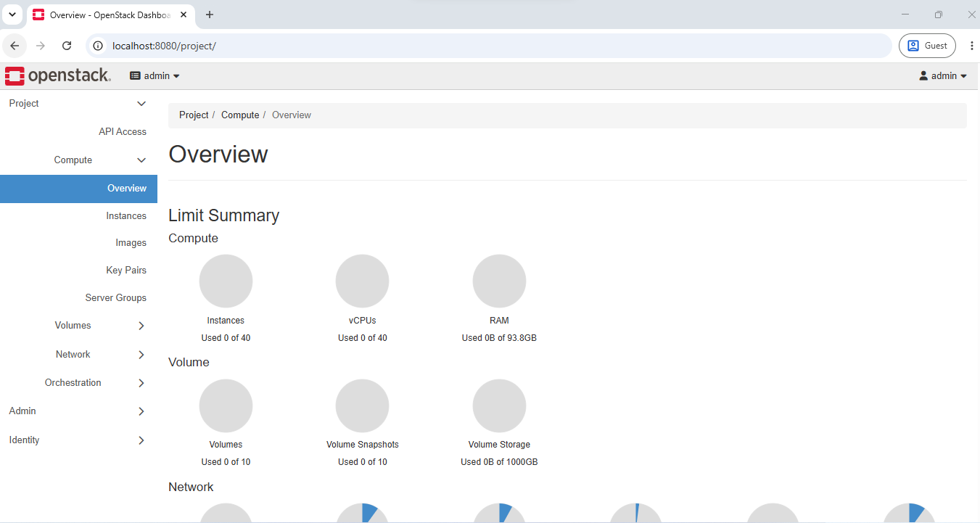The width and height of the screenshot is (980, 523).
Task: Collapse the Project sidebar section
Action: pos(78,104)
